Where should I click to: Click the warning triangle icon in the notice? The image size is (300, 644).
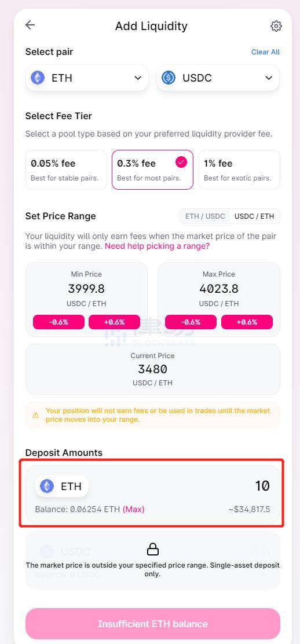pos(36,415)
